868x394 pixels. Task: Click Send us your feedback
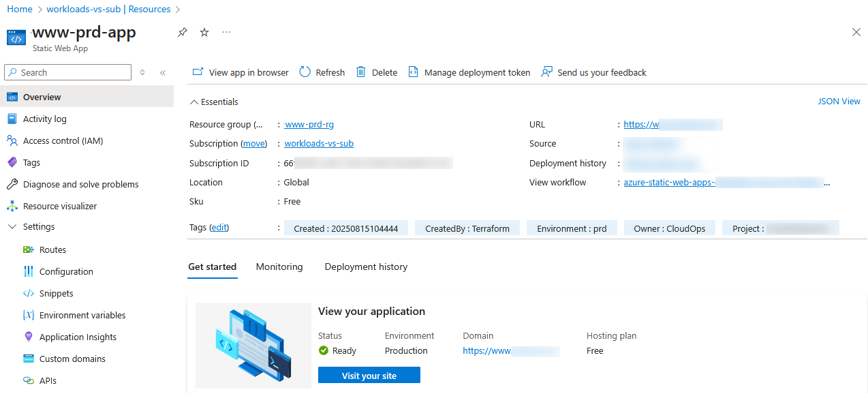click(x=593, y=72)
